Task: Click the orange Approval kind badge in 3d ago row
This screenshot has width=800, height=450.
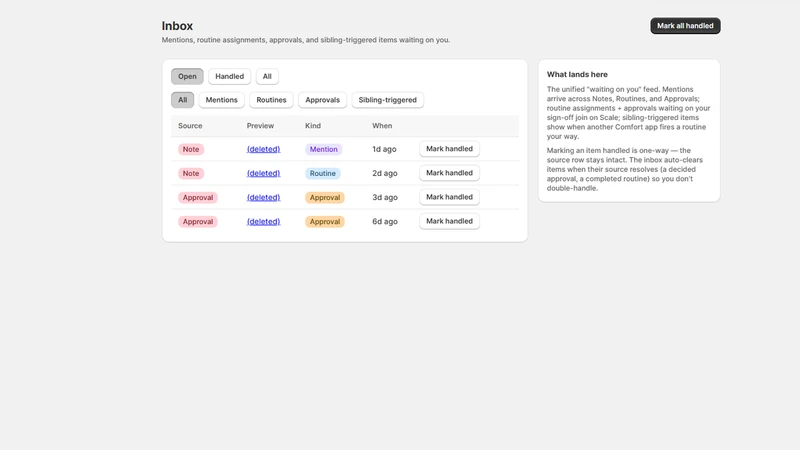Action: point(324,197)
